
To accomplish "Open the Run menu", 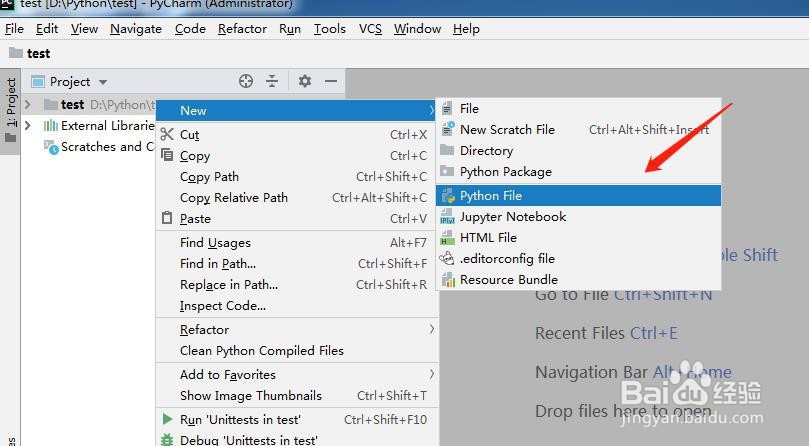I will [290, 28].
